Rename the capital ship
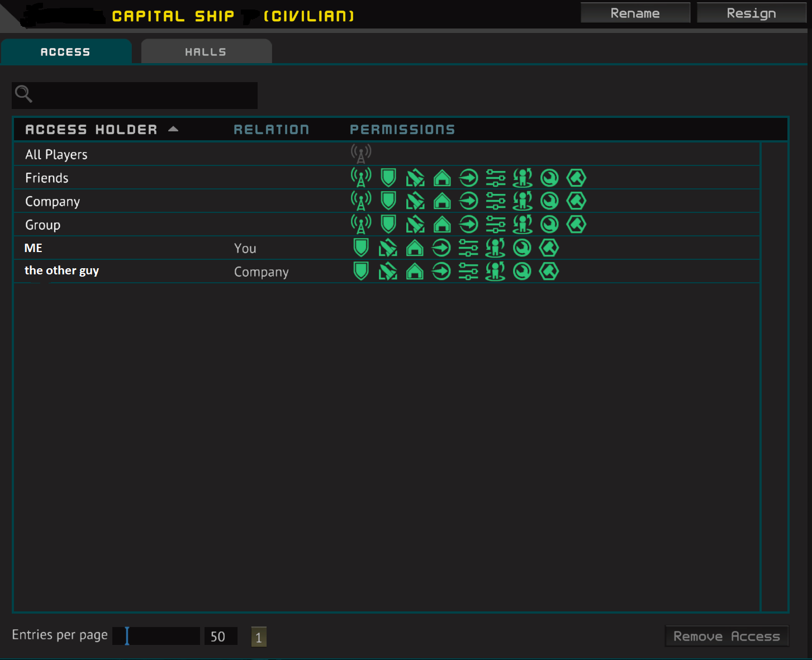 (x=635, y=13)
